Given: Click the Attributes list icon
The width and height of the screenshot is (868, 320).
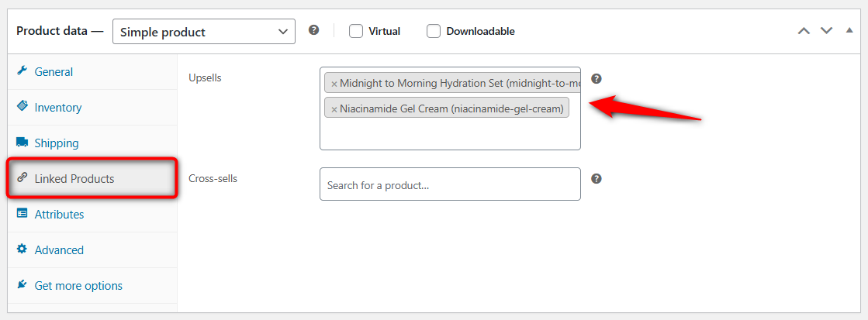Looking at the screenshot, I should pyautogui.click(x=22, y=214).
